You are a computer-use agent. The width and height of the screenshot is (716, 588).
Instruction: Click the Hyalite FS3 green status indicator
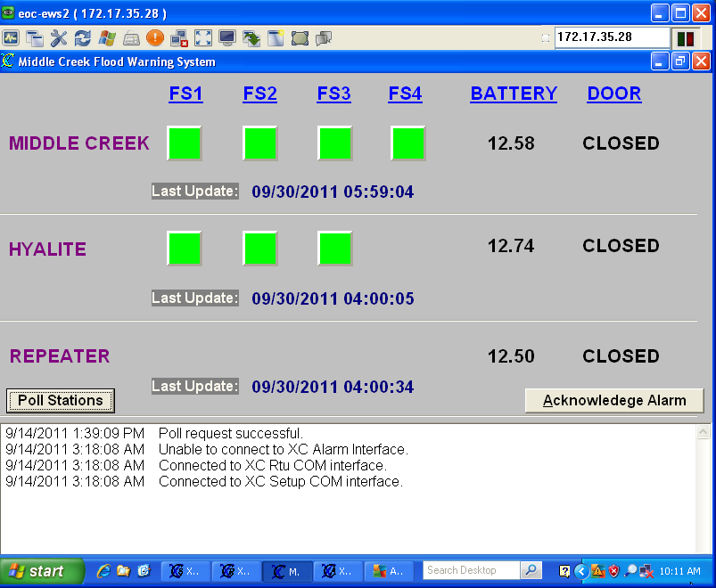pos(334,248)
